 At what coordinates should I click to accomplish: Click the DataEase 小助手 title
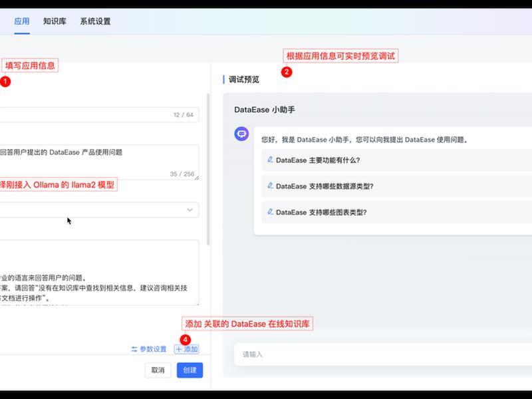[x=265, y=110]
